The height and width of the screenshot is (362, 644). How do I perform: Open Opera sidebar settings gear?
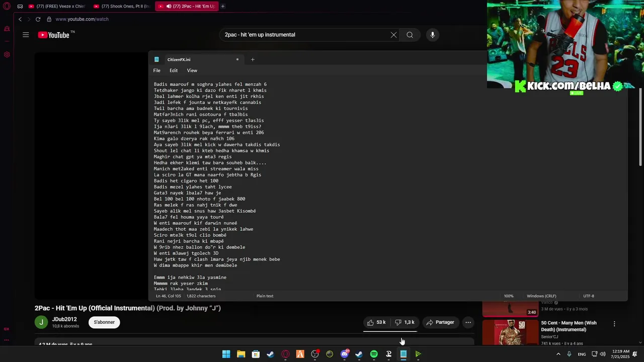7,54
